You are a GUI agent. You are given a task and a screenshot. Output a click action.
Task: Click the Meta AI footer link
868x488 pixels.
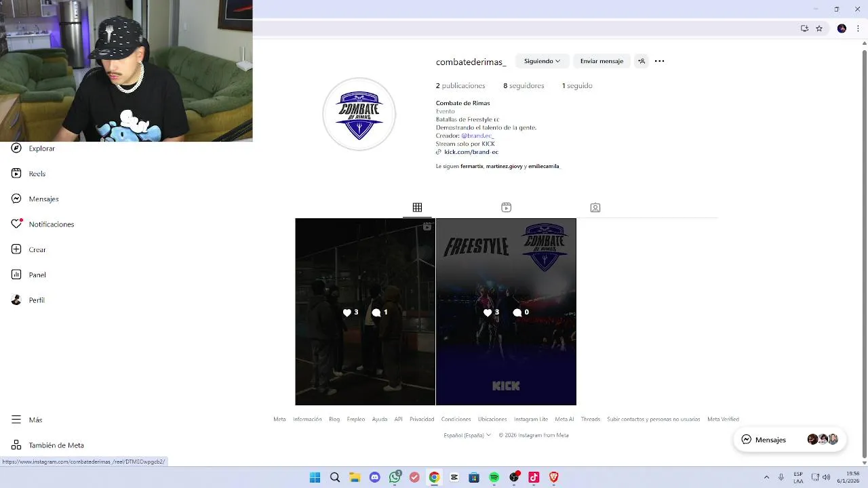[564, 420]
